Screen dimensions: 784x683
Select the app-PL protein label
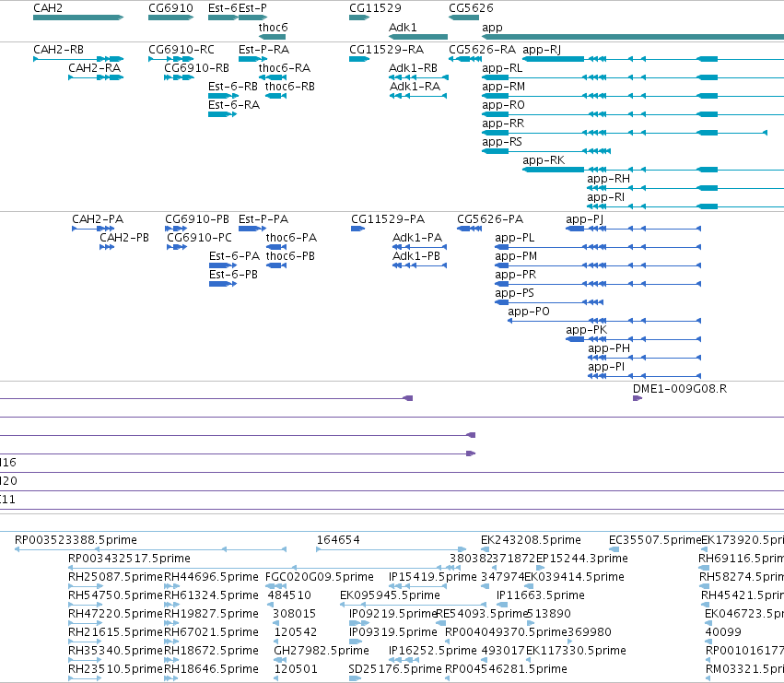514,238
